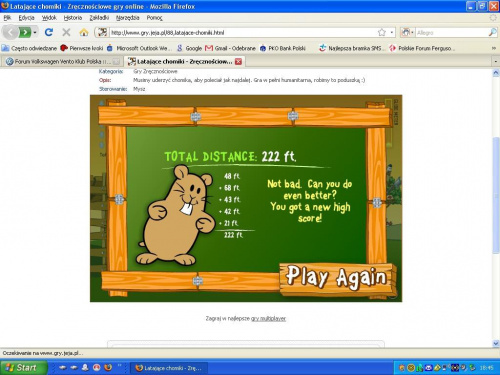Click the page scrollbar down arrow

pos(496,343)
